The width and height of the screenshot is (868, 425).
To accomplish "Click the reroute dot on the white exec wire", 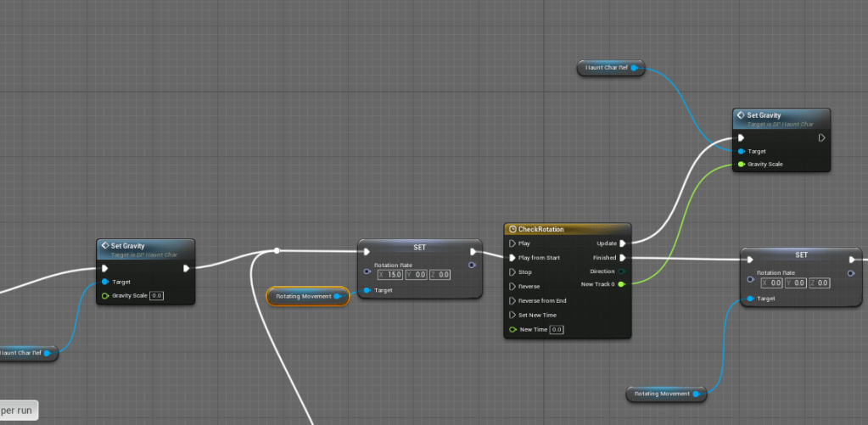I will point(277,250).
